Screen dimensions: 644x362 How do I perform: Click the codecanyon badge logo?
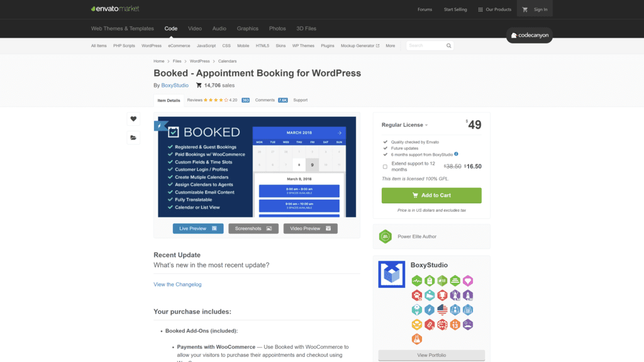click(530, 35)
